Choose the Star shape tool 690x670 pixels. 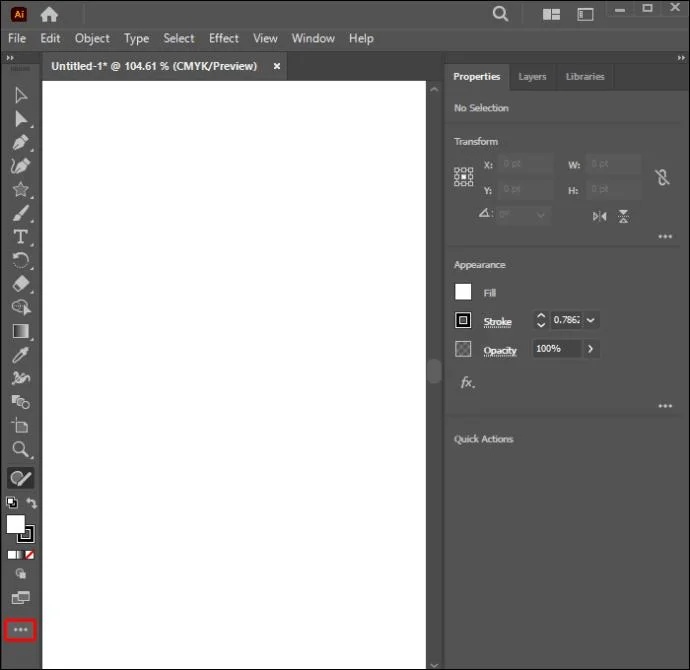tap(20, 190)
